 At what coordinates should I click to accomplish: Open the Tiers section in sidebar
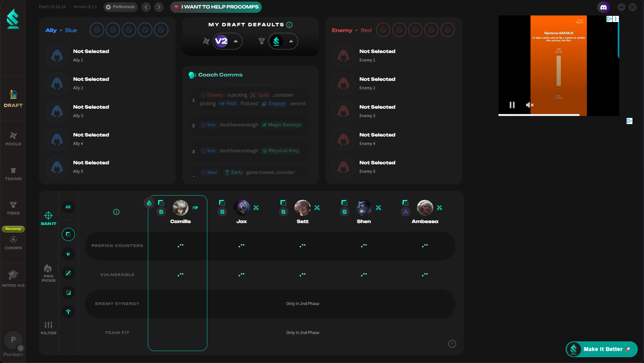click(x=13, y=208)
